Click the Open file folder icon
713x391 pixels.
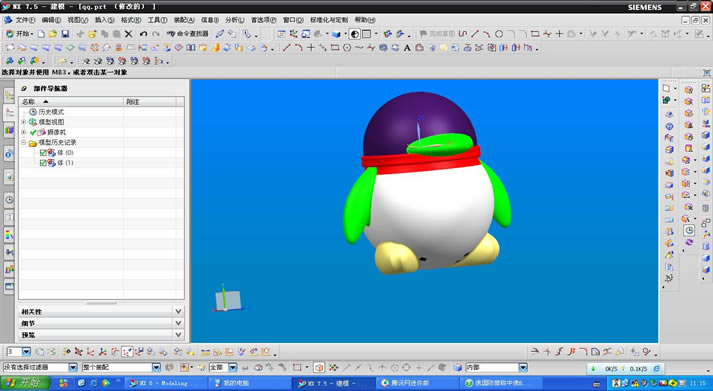[53, 34]
